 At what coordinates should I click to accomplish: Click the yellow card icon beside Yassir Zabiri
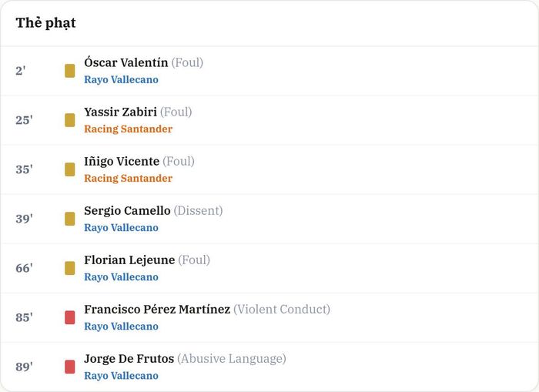coord(70,120)
